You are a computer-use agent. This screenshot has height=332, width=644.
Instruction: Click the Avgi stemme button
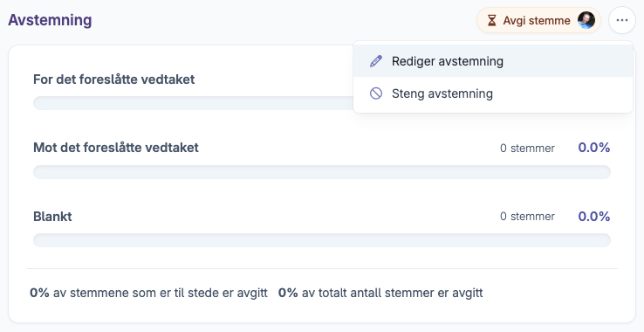pos(538,20)
